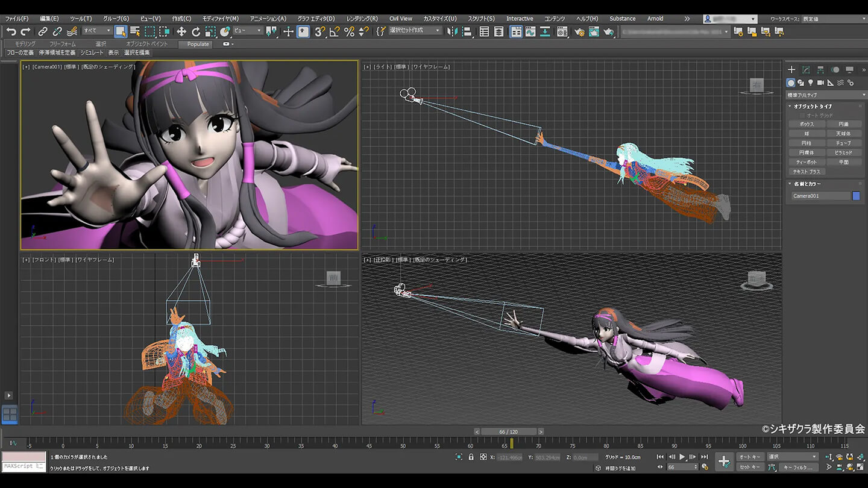Select the Link objects chain icon
The width and height of the screenshot is (868, 488).
43,31
